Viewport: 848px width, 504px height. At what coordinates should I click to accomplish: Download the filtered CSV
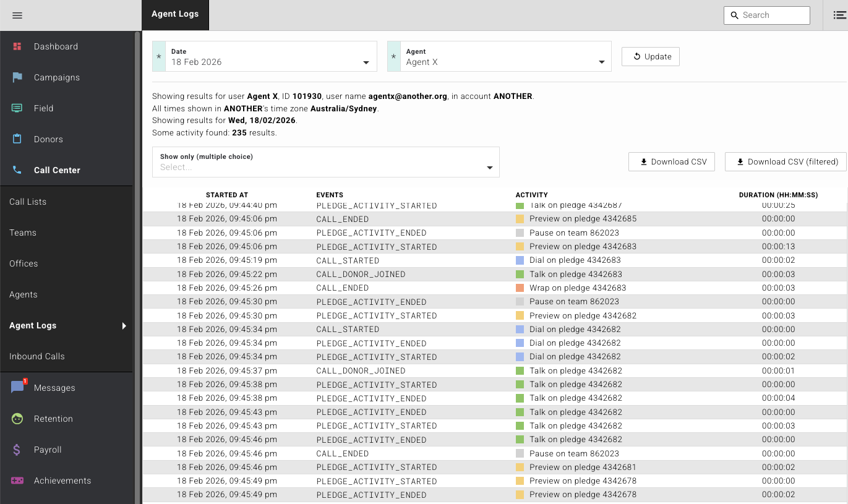click(785, 161)
